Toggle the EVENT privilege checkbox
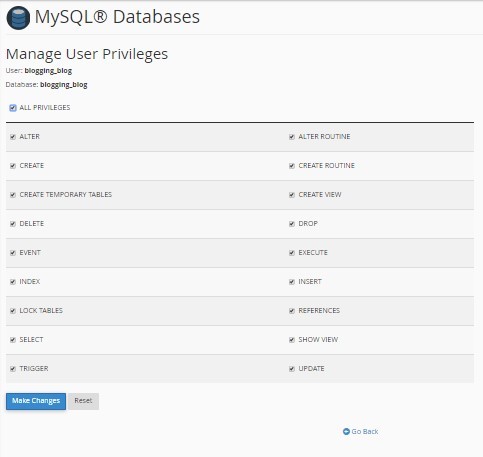 13,253
